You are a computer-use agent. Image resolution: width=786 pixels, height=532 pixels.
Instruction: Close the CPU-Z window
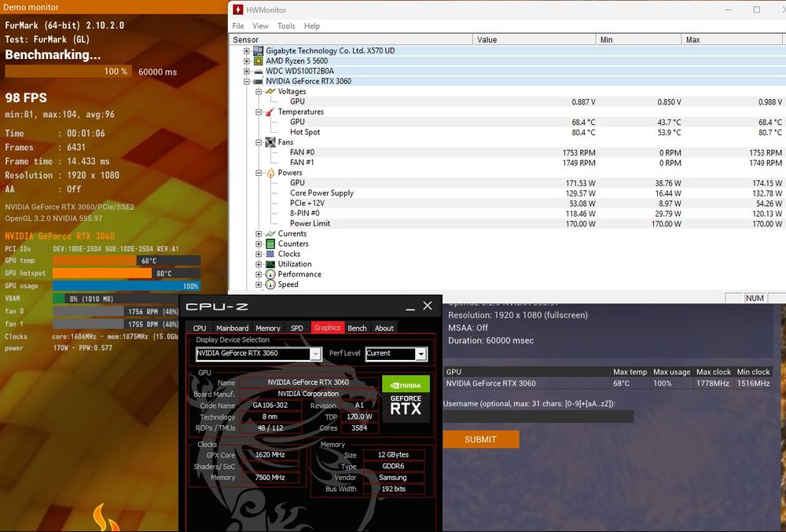[x=428, y=306]
